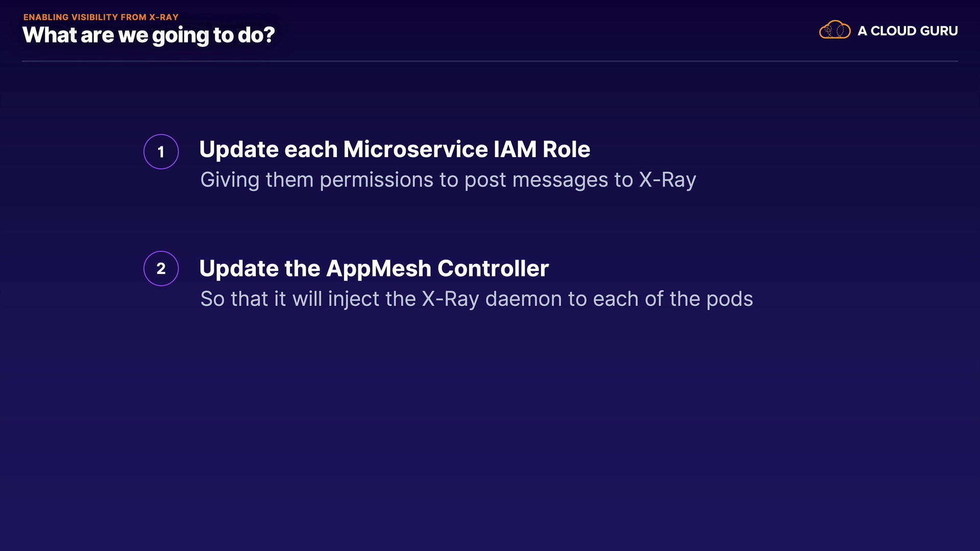The height and width of the screenshot is (551, 980).
Task: Select the heading "Update the AppMesh Controller"
Action: [x=374, y=268]
